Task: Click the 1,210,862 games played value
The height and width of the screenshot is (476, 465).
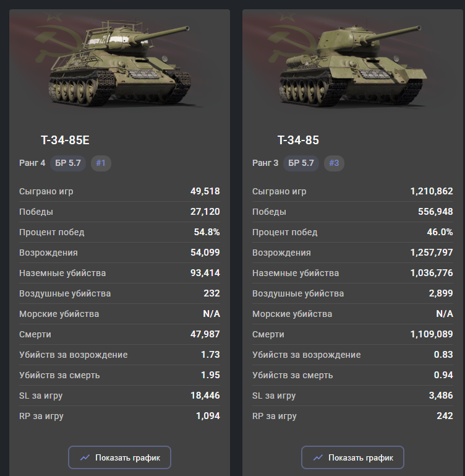Action: click(432, 191)
